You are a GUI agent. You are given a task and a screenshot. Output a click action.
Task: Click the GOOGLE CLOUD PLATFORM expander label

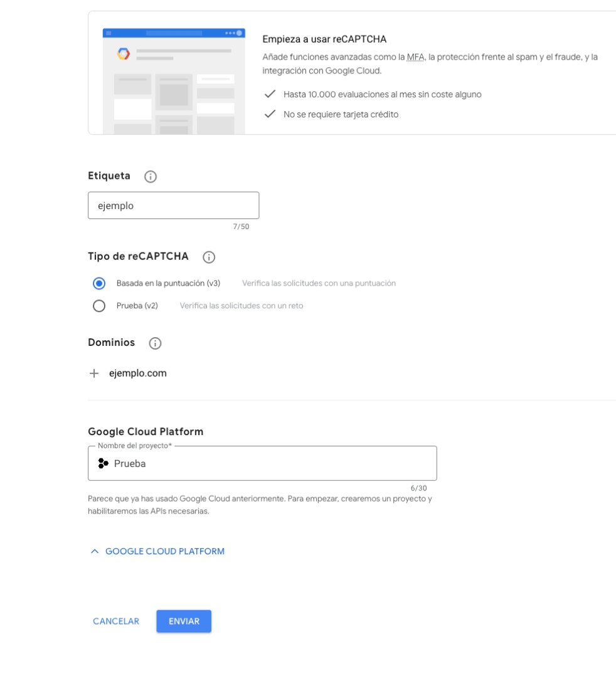coord(165,551)
